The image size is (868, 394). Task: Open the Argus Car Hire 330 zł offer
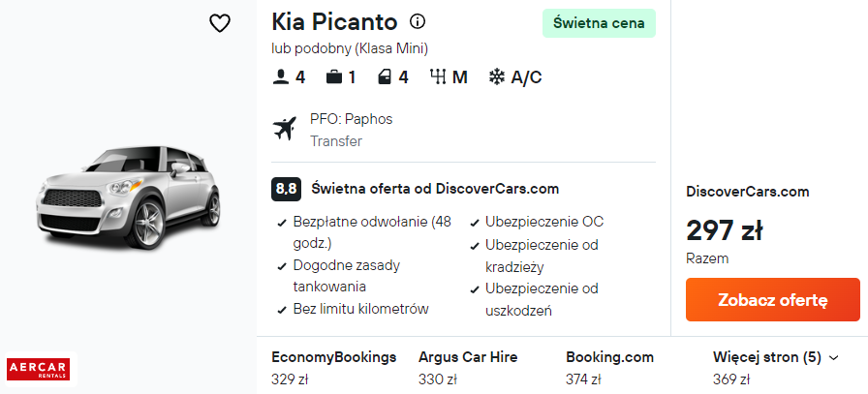[468, 368]
